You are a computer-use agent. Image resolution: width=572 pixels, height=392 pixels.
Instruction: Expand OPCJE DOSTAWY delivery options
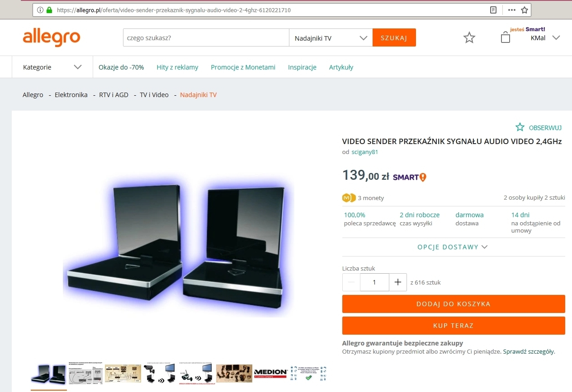(x=453, y=247)
